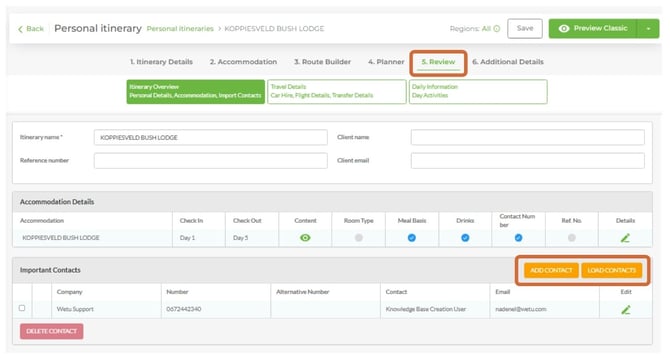Select the 5. Review tab
The image size is (670, 360).
[x=438, y=62]
